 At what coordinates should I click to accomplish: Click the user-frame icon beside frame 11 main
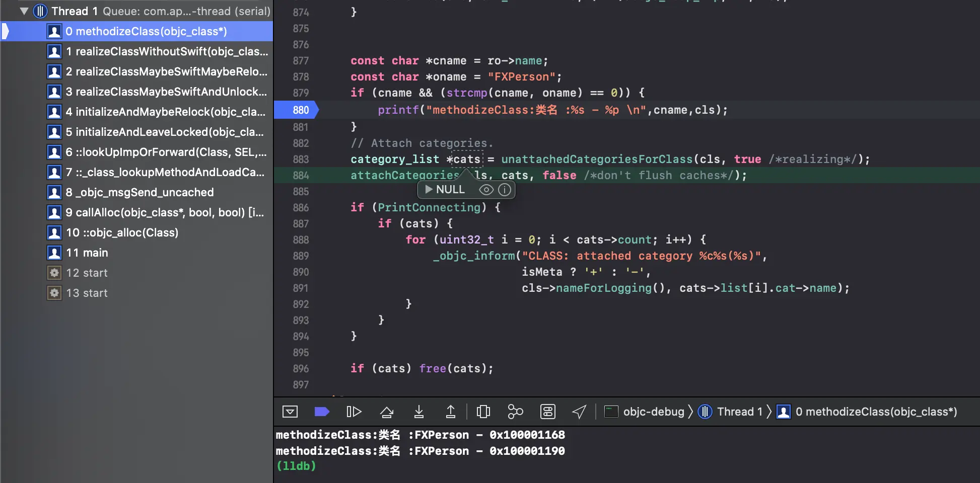point(54,253)
